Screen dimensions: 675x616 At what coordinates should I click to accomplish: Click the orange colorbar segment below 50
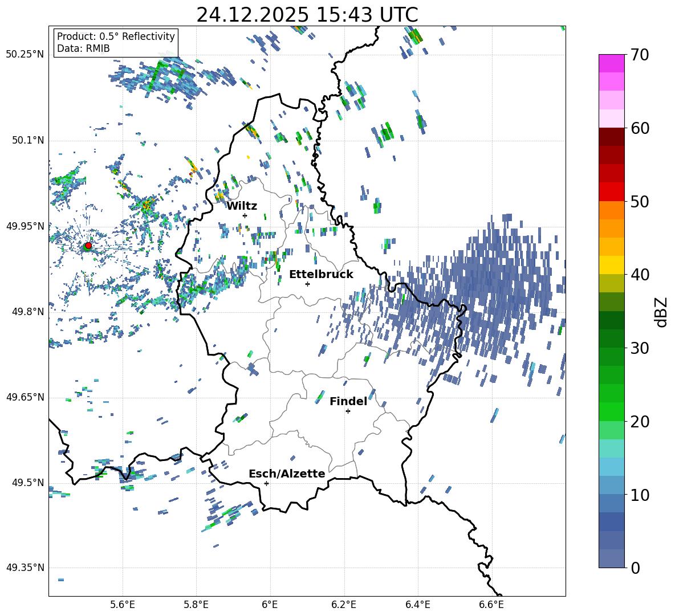(611, 210)
